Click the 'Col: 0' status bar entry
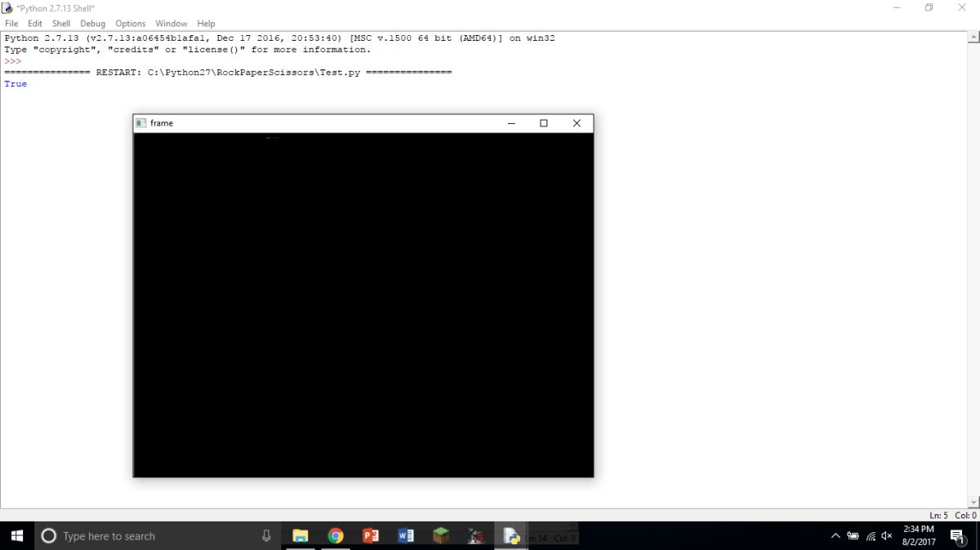The width and height of the screenshot is (980, 550). point(965,515)
